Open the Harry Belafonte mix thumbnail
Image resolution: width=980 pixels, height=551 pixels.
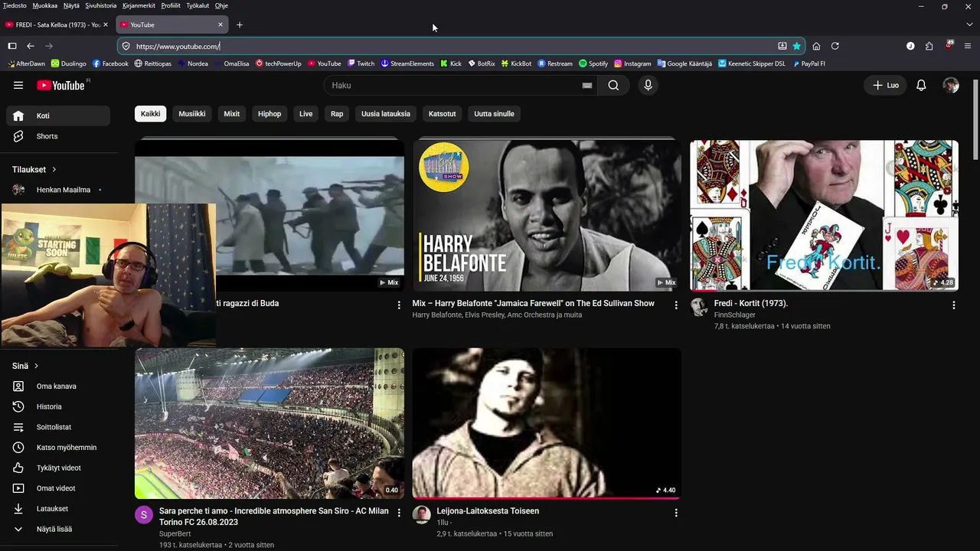click(x=547, y=215)
